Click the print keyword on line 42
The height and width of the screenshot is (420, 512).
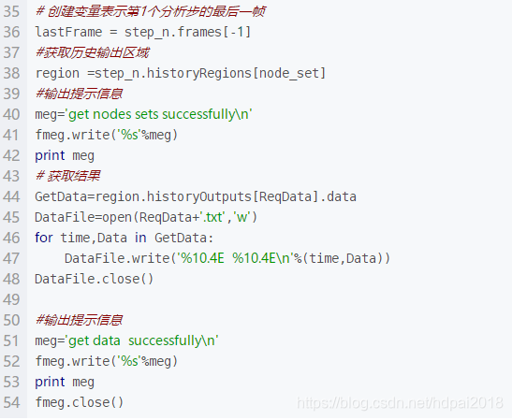click(50, 155)
